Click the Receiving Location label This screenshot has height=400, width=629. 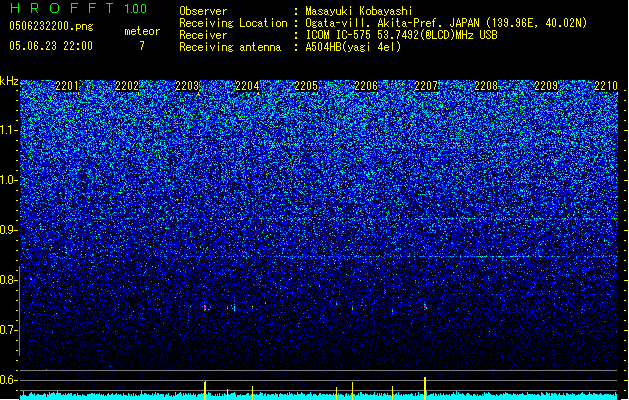[x=233, y=23]
